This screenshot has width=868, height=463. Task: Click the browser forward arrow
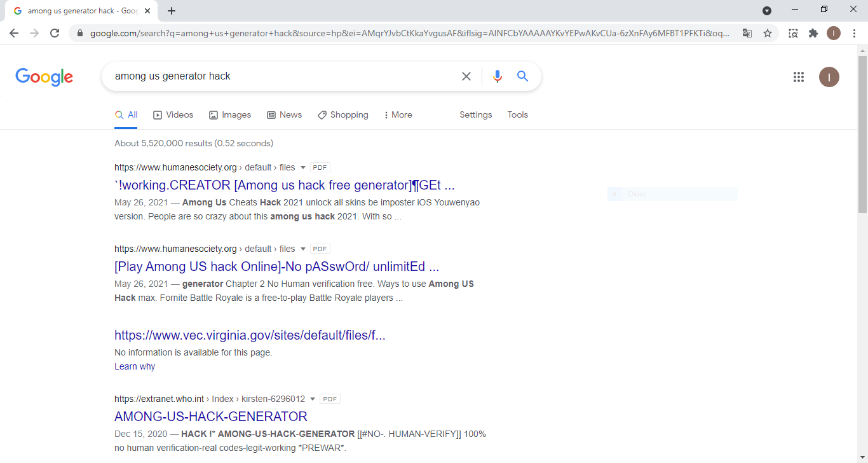coord(34,33)
